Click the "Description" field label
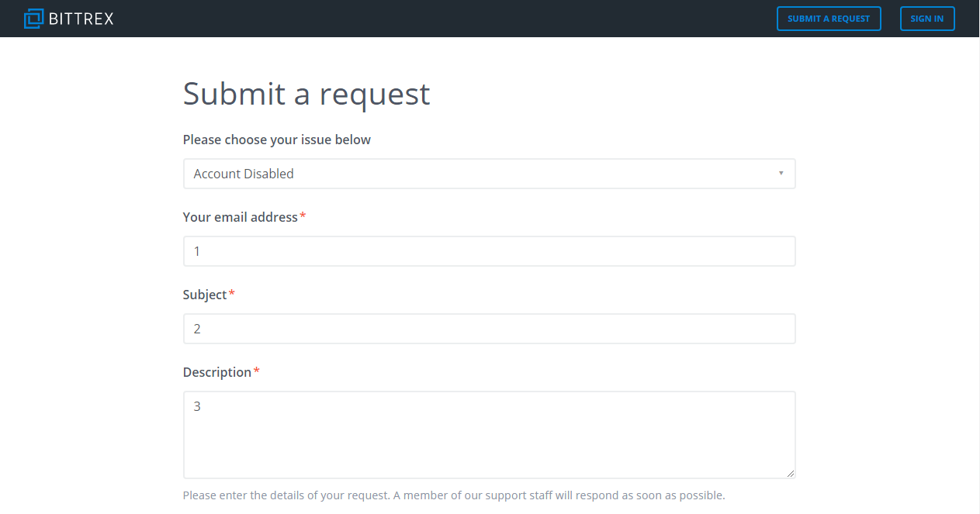 [x=217, y=372]
